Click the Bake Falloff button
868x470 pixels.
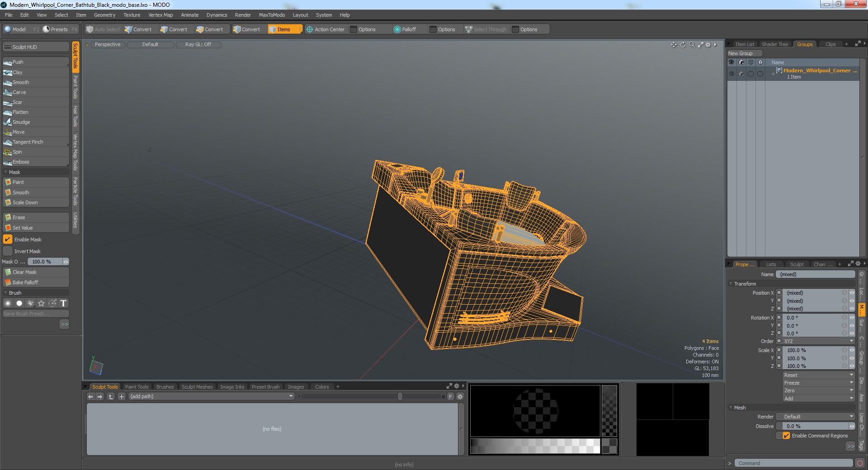pos(36,282)
